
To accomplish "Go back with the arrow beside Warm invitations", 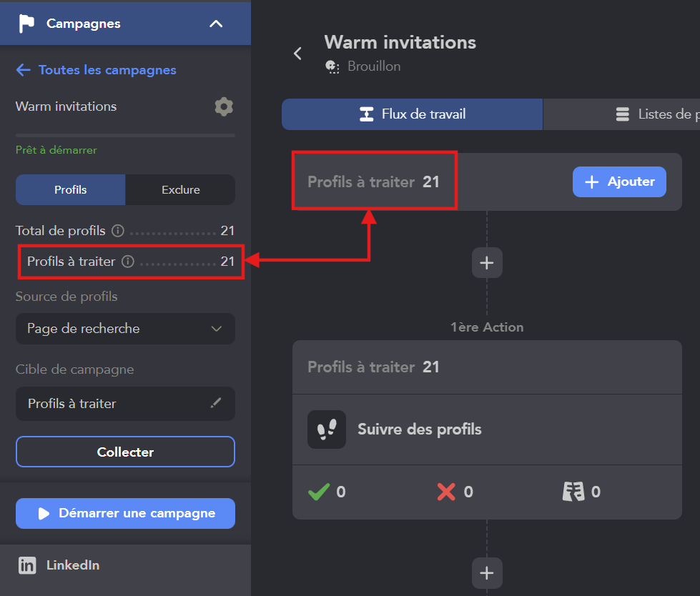I will point(297,54).
